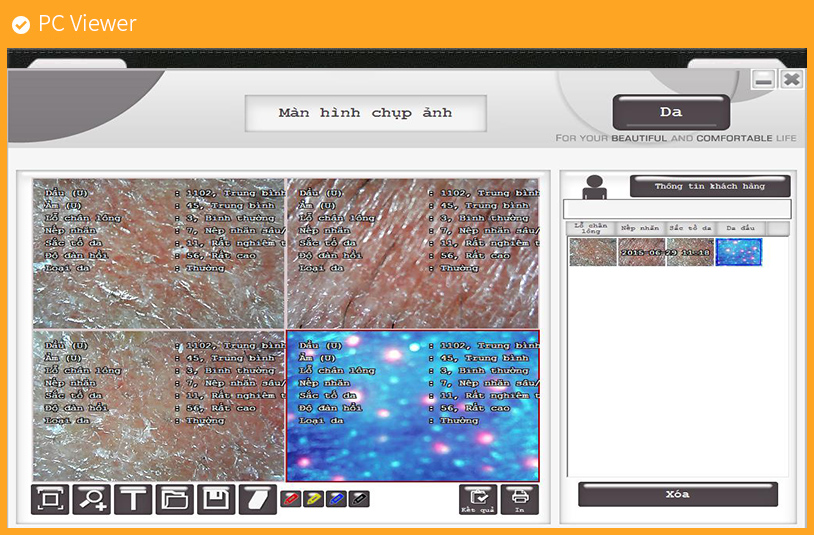Open Thông tin khách hàng
This screenshot has height=535, width=814.
(x=710, y=186)
